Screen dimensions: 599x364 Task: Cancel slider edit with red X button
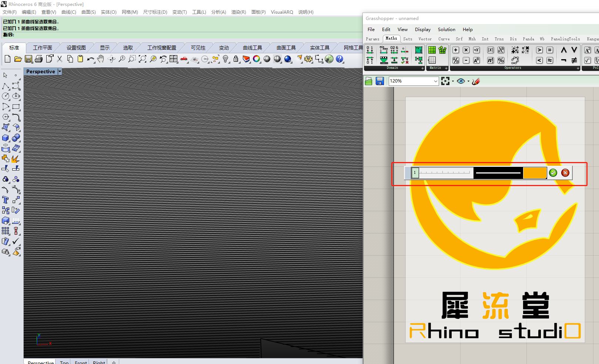[565, 173]
